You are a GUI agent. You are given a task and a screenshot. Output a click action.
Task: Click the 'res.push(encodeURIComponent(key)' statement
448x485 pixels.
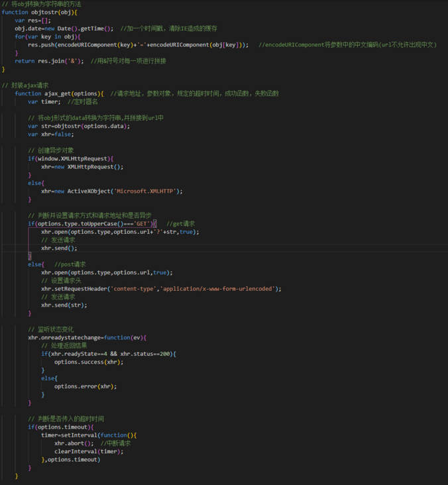tap(138, 45)
